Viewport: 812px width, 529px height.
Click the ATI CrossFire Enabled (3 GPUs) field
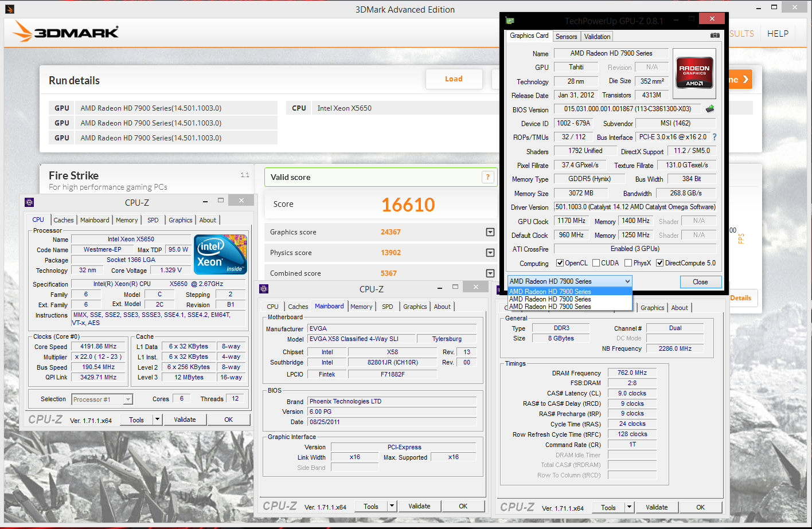[635, 249]
